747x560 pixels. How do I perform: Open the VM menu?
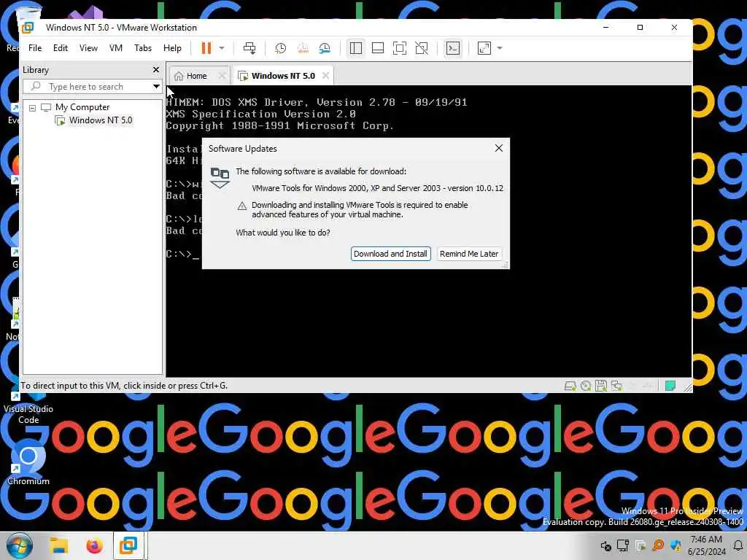[x=116, y=48]
